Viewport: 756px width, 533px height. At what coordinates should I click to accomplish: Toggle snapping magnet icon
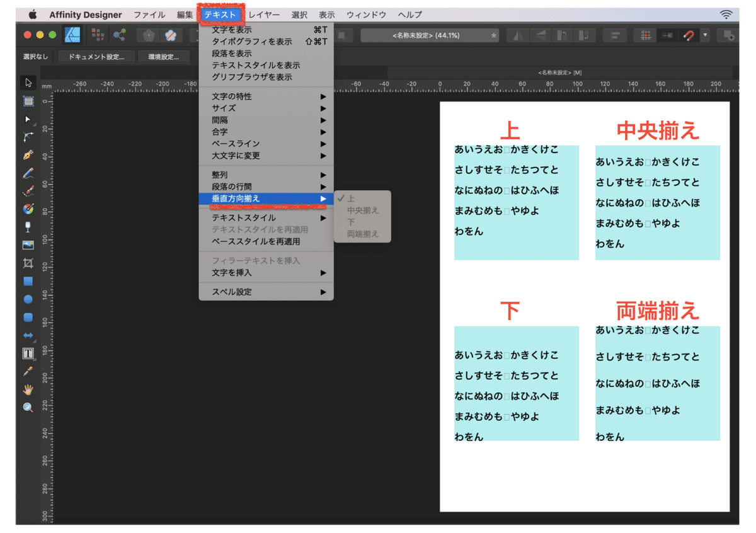[x=689, y=36]
